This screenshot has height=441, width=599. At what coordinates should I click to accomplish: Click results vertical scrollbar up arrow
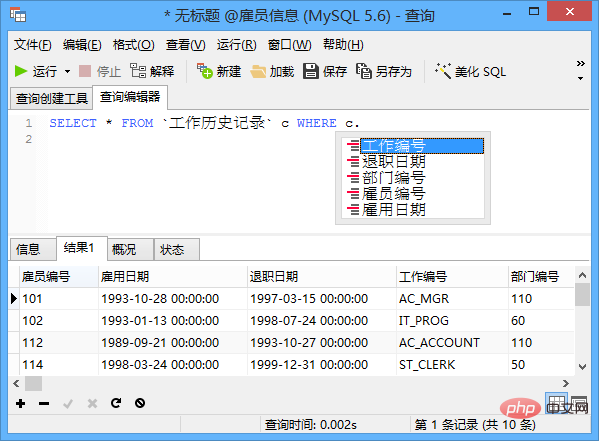coord(582,275)
